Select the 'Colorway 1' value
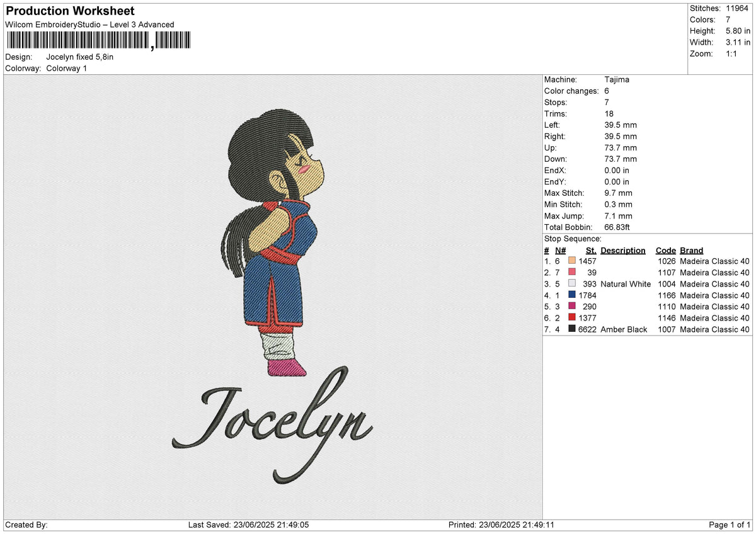 [x=67, y=68]
